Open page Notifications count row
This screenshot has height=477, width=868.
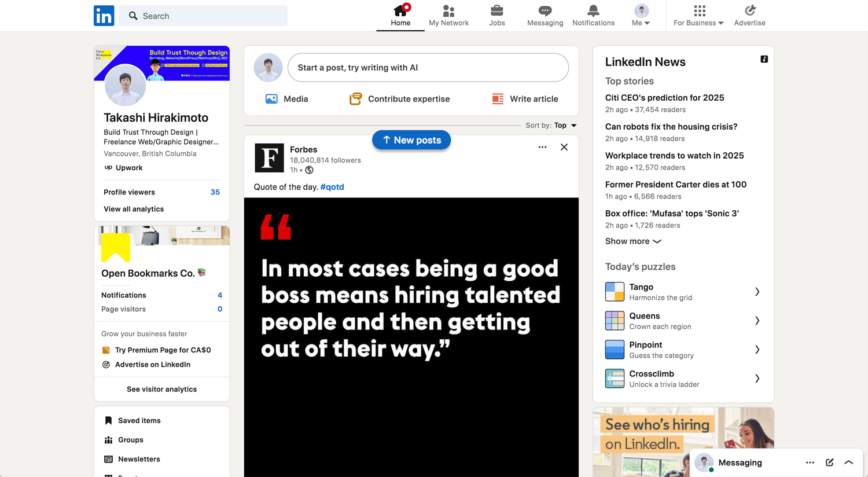coord(161,295)
